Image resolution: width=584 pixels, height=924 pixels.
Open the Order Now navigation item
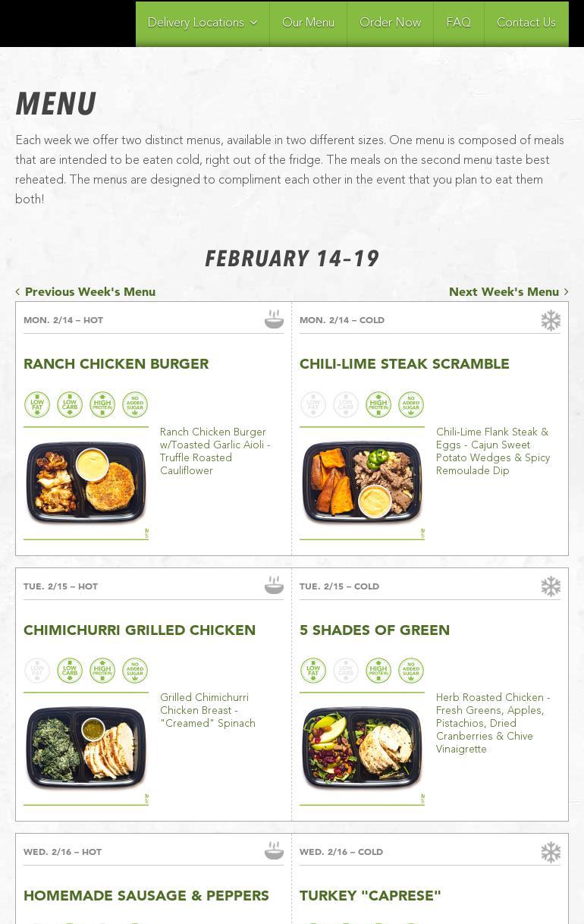tap(390, 24)
